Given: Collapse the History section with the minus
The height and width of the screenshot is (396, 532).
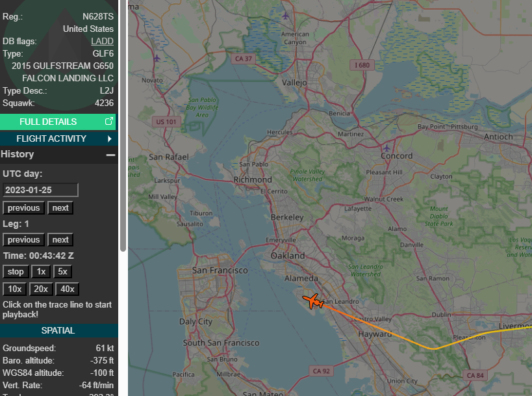Looking at the screenshot, I should coord(110,155).
